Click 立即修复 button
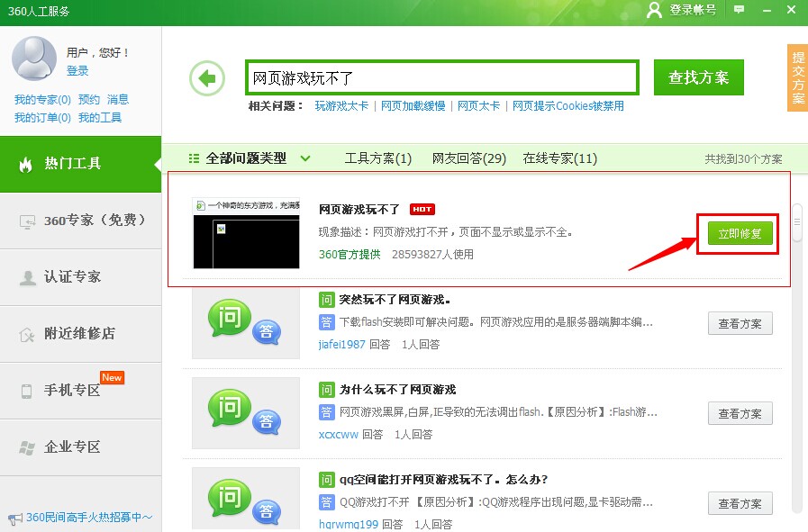Screen dimensions: 808x532 pos(740,234)
